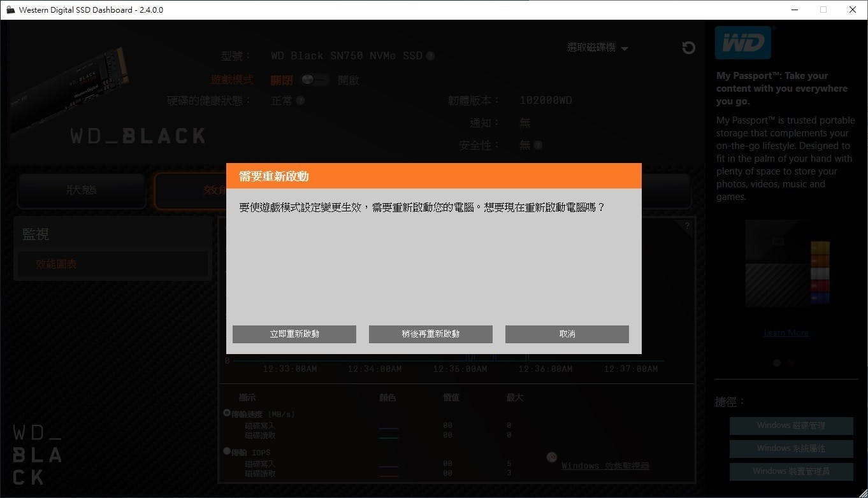The height and width of the screenshot is (498, 868).
Task: Click the model text WD Black SN750 NVMe SSD
Action: tap(347, 56)
